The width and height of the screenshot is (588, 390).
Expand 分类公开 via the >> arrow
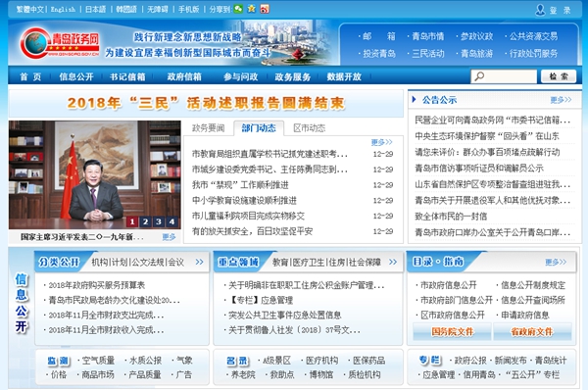point(199,262)
